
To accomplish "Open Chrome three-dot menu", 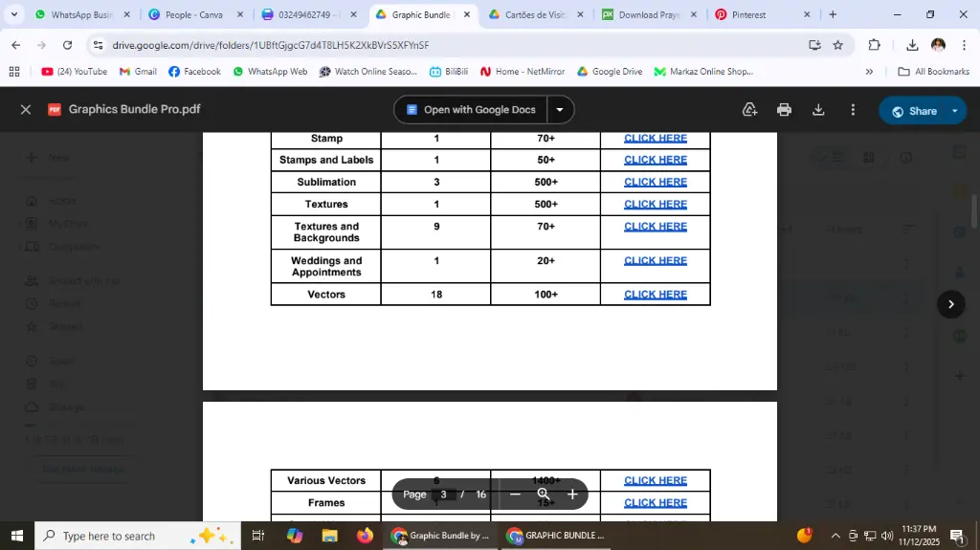I will pos(964,45).
